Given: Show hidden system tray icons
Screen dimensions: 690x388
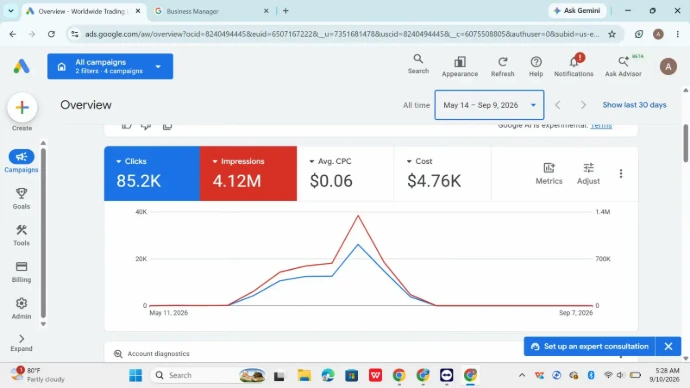Looking at the screenshot, I should coord(522,375).
